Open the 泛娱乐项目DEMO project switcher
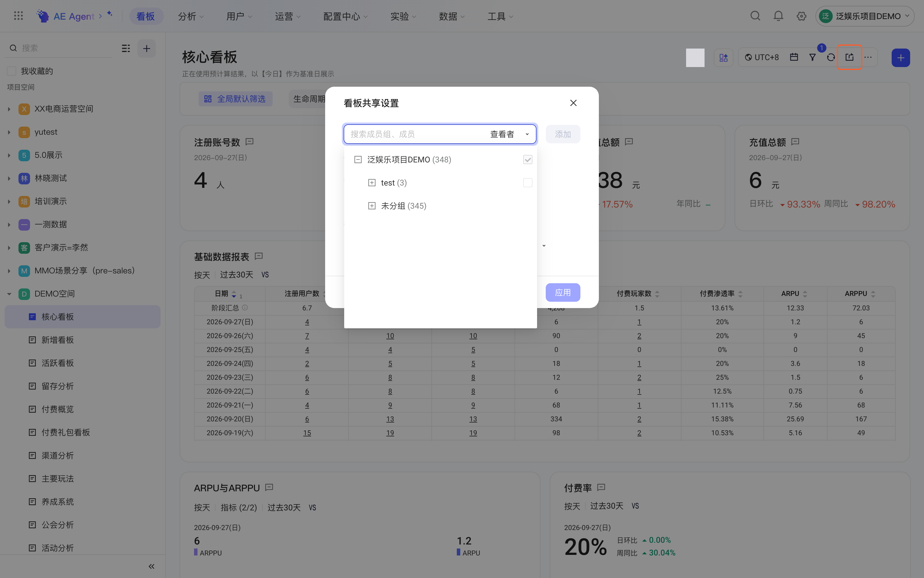Viewport: 924px width, 578px height. coord(865,16)
